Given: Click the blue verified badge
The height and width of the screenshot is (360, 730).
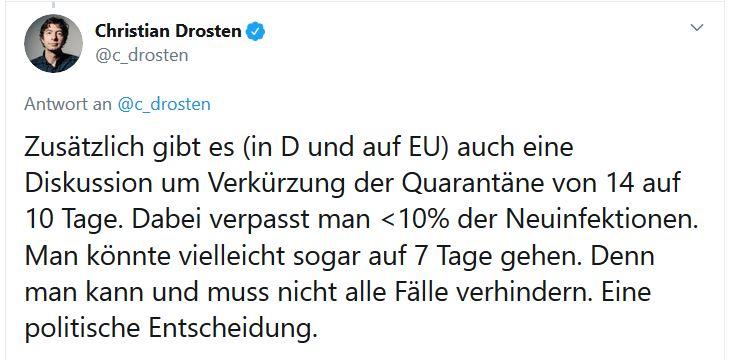Looking at the screenshot, I should 256,31.
